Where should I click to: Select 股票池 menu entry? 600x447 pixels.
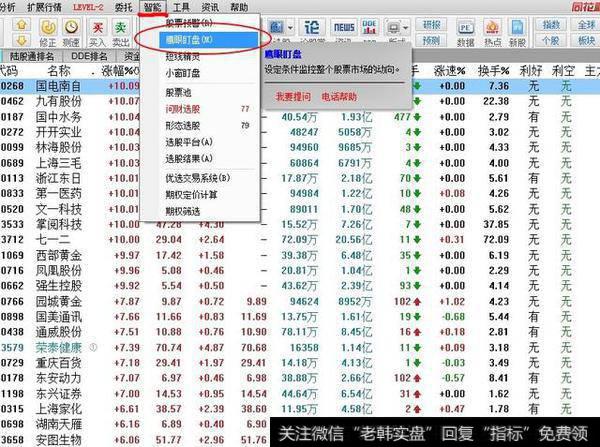209,92
